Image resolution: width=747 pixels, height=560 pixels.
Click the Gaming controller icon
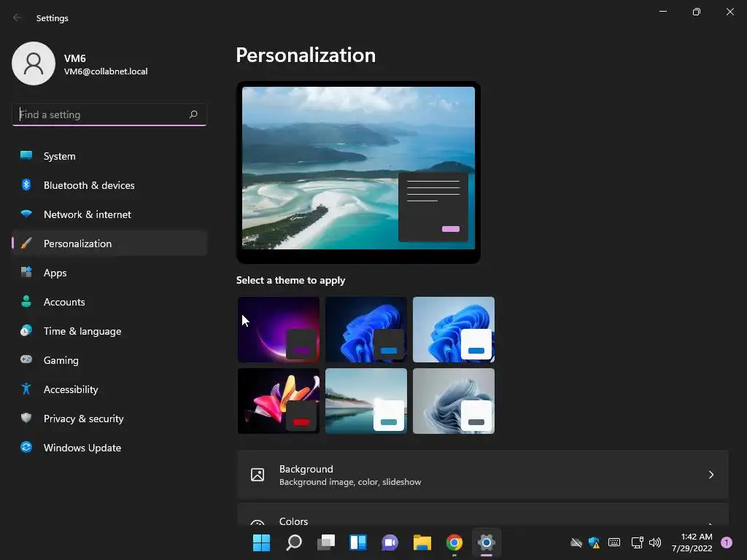pos(26,359)
